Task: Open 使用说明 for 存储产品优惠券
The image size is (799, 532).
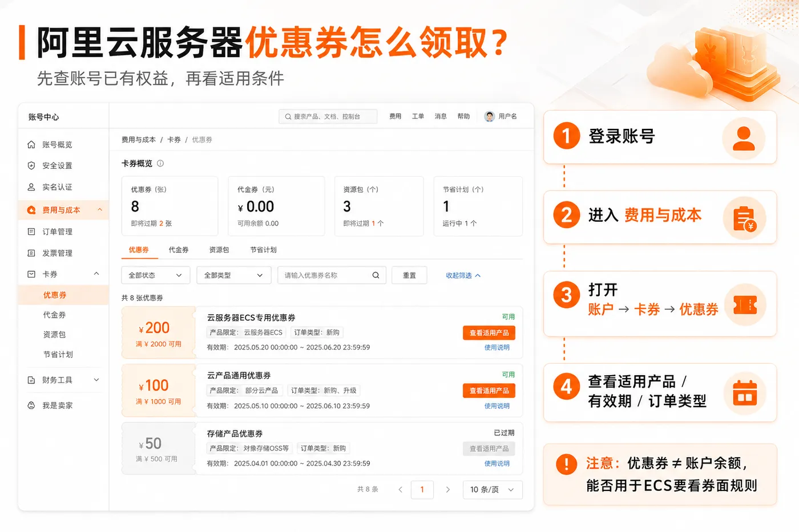Action: 497,464
